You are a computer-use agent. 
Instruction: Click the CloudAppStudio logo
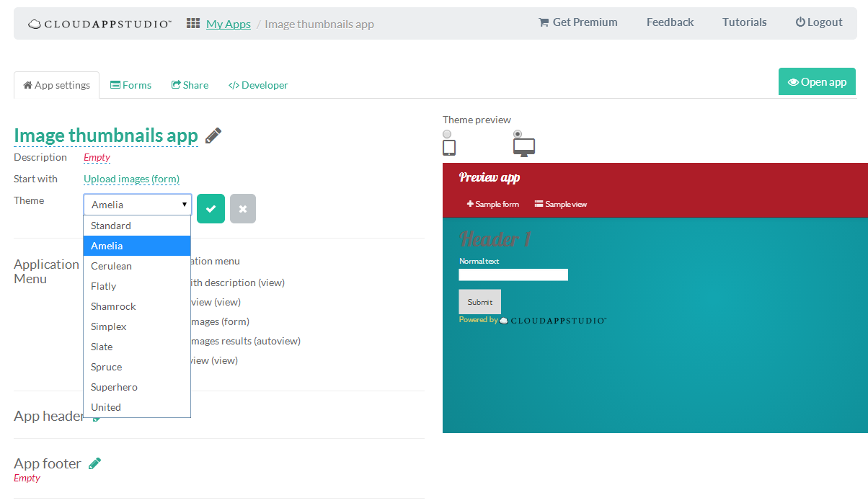(99, 22)
